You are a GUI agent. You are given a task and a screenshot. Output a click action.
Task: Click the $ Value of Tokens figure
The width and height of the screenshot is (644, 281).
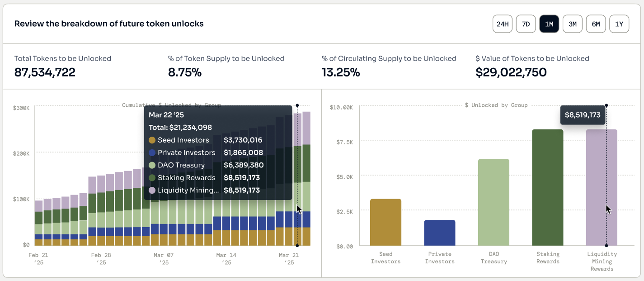511,72
